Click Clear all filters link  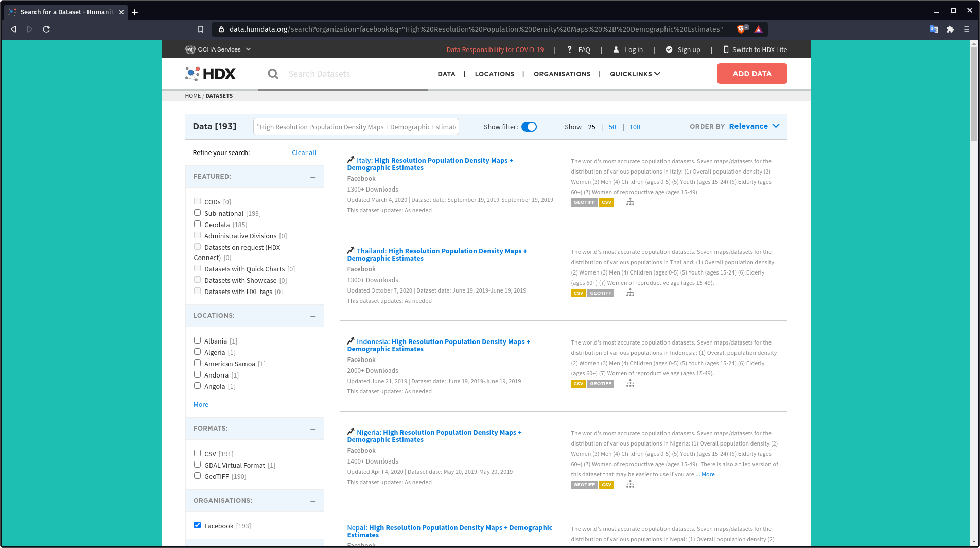pyautogui.click(x=304, y=152)
